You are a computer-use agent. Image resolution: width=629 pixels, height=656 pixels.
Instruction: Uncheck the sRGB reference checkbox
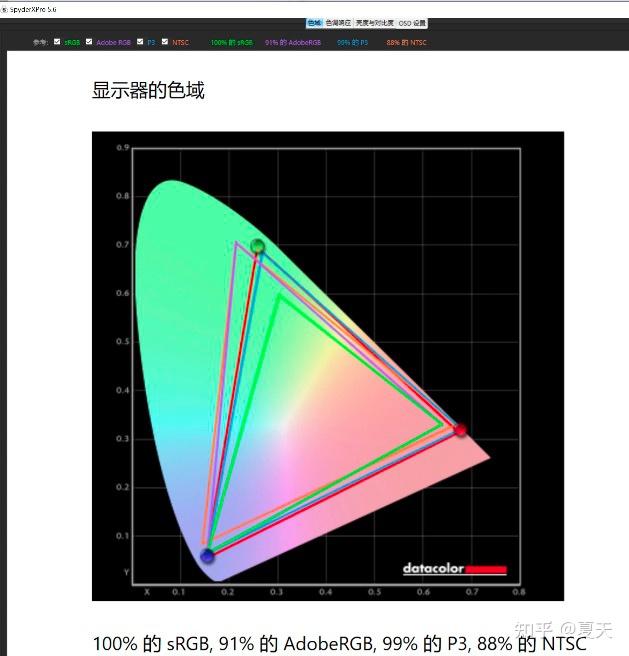click(x=58, y=42)
